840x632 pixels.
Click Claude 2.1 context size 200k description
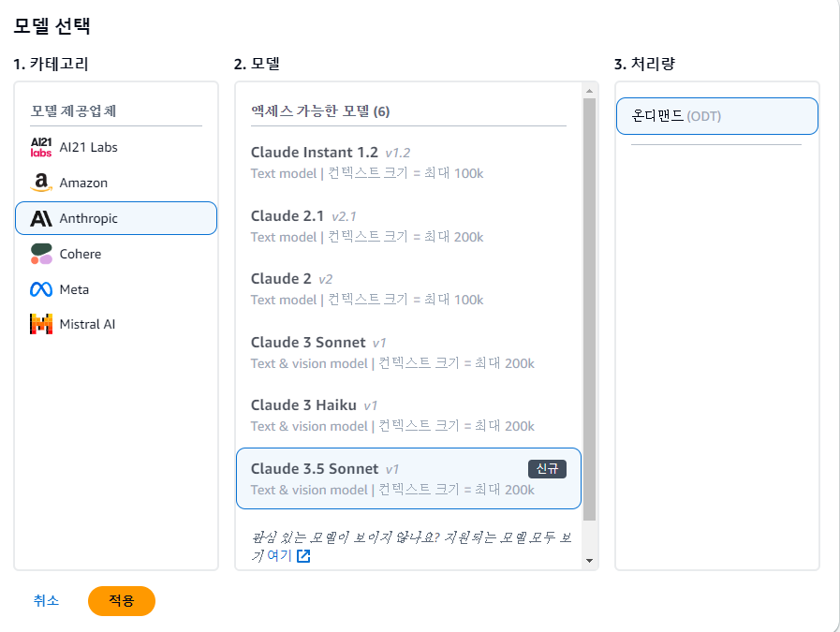point(367,237)
